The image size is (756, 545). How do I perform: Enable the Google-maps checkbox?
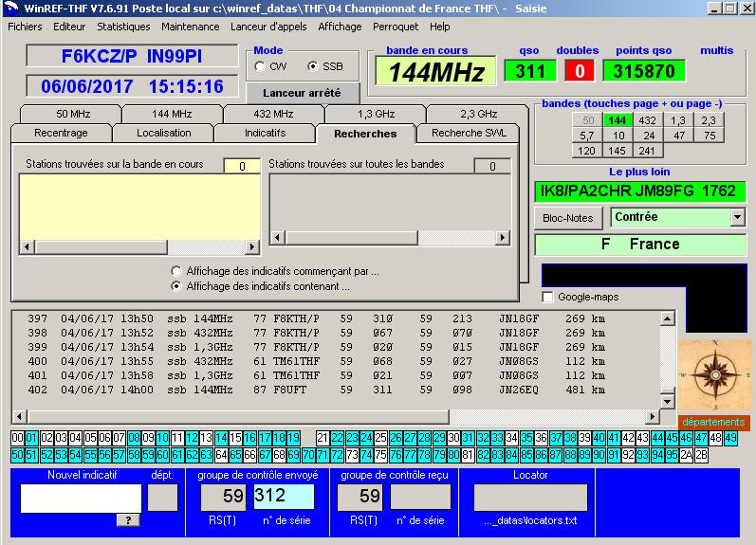(547, 297)
